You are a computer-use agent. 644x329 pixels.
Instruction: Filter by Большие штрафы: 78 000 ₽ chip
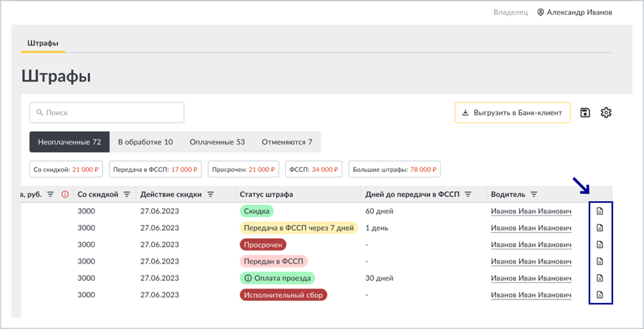tap(395, 169)
